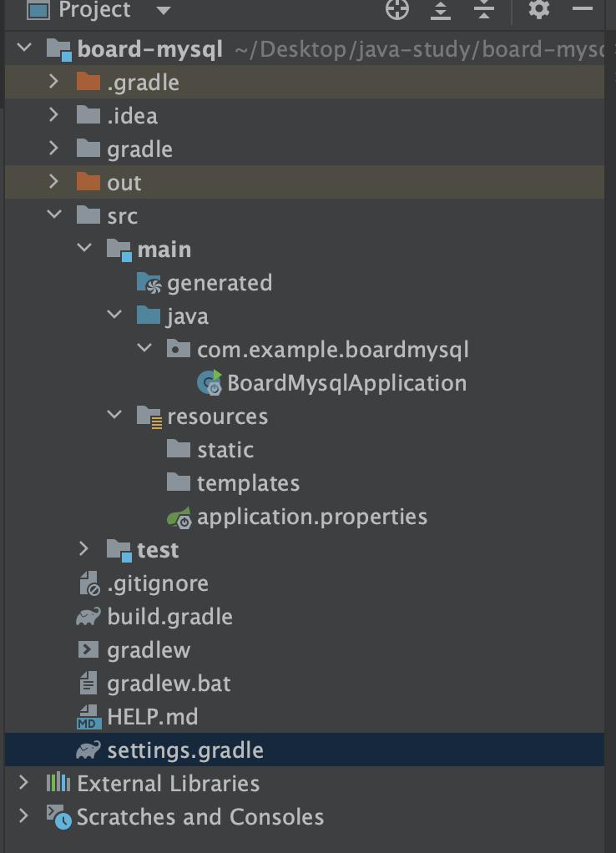Open the Project view dropdown arrow
616x853 pixels.
point(164,10)
